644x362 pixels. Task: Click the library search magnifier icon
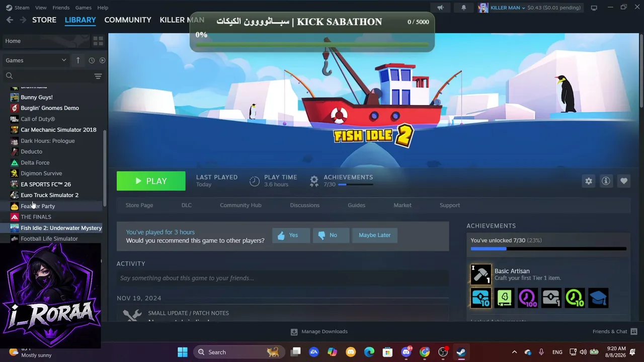[x=9, y=76]
